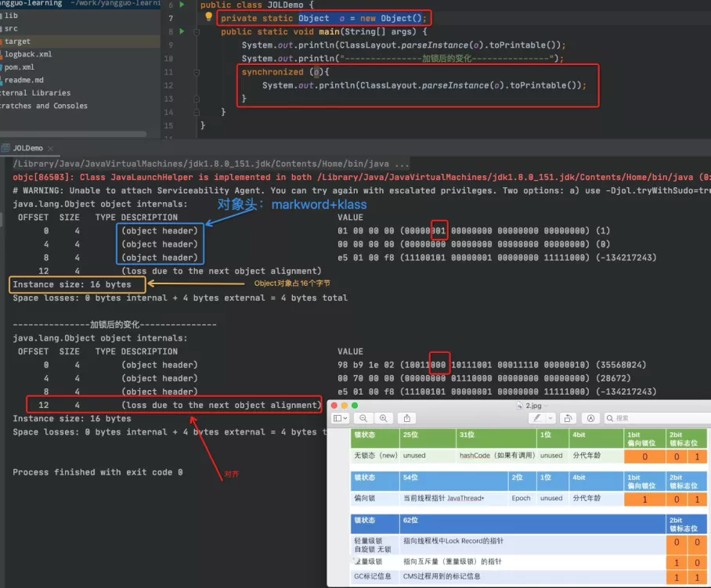Image resolution: width=711 pixels, height=588 pixels.
Task: Click the search field in Preview window
Action: coord(658,418)
